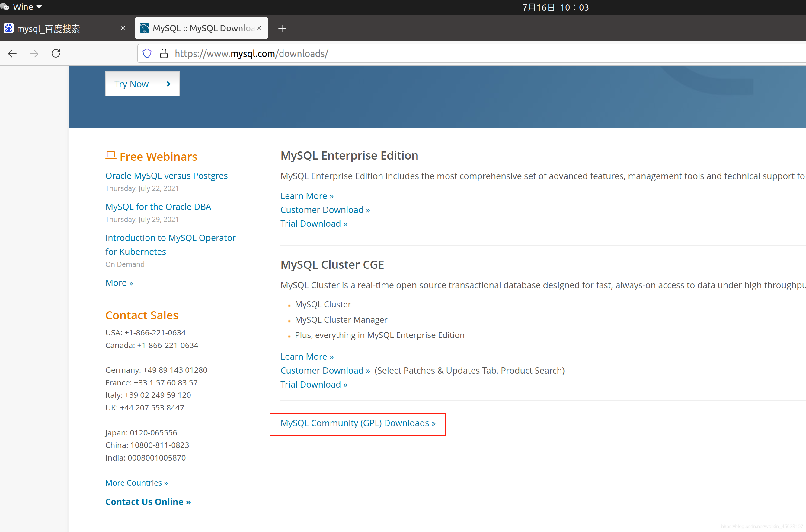Click the site security padlock icon
Screen dimensions: 806x532
pos(164,54)
